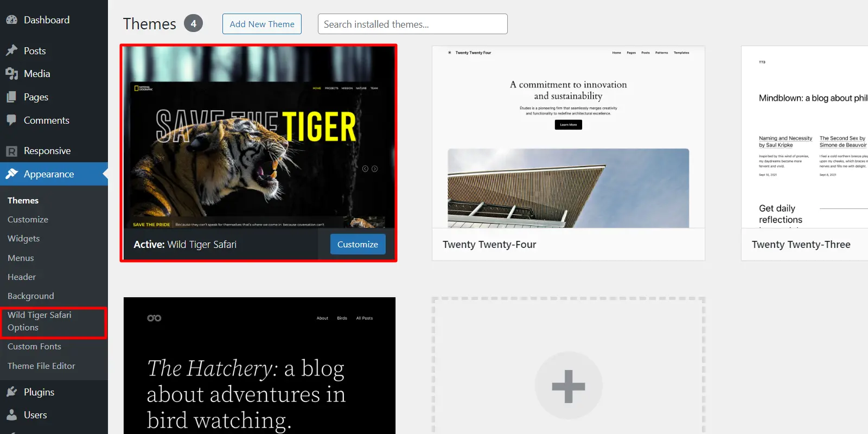Click the Active: Wild Tiger Safari label
The image size is (868, 434).
[185, 244]
